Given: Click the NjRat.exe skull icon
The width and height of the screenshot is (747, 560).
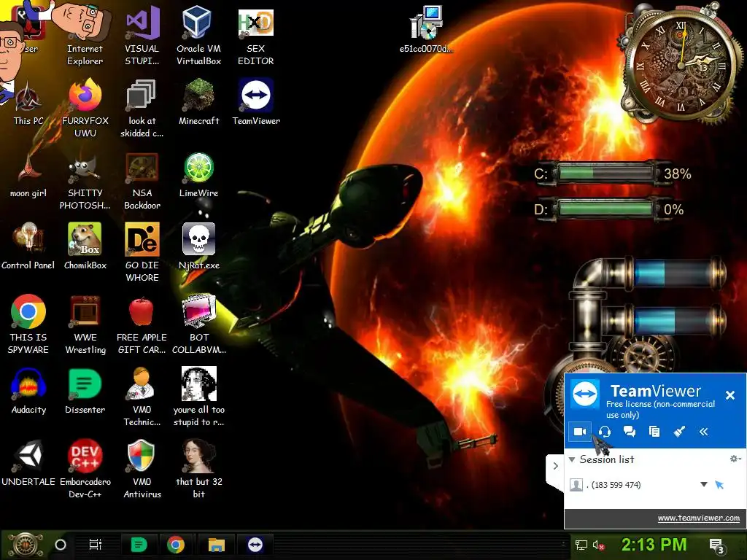Looking at the screenshot, I should click(198, 246).
